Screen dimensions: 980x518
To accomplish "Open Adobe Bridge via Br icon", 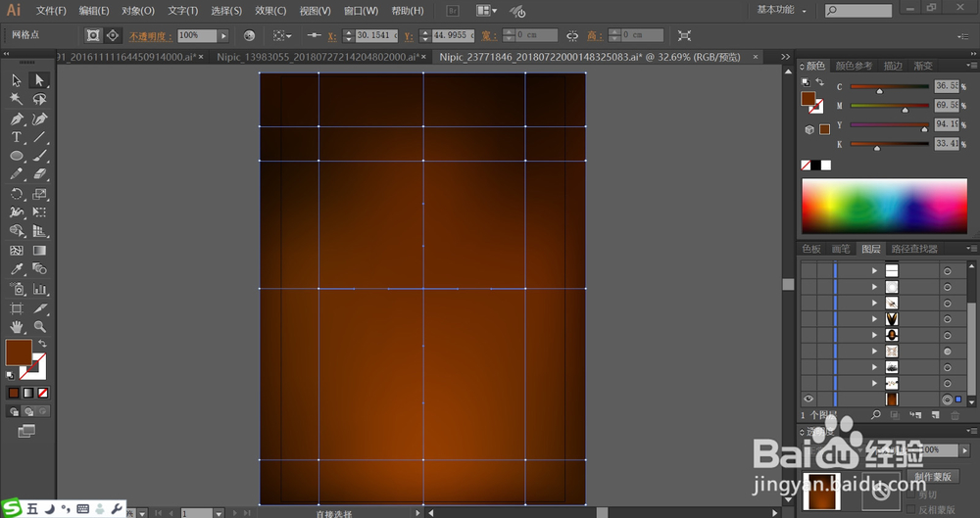I will point(453,11).
